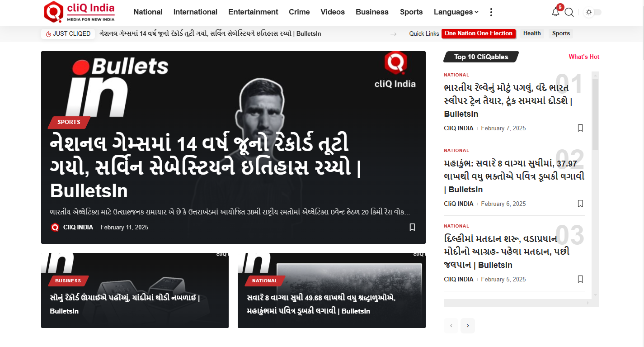The height and width of the screenshot is (347, 644).
Task: Bookmark the featured Sports story
Action: 412,227
